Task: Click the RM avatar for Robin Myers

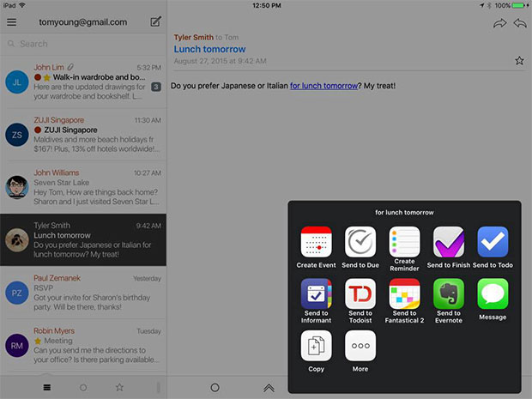Action: (x=16, y=346)
